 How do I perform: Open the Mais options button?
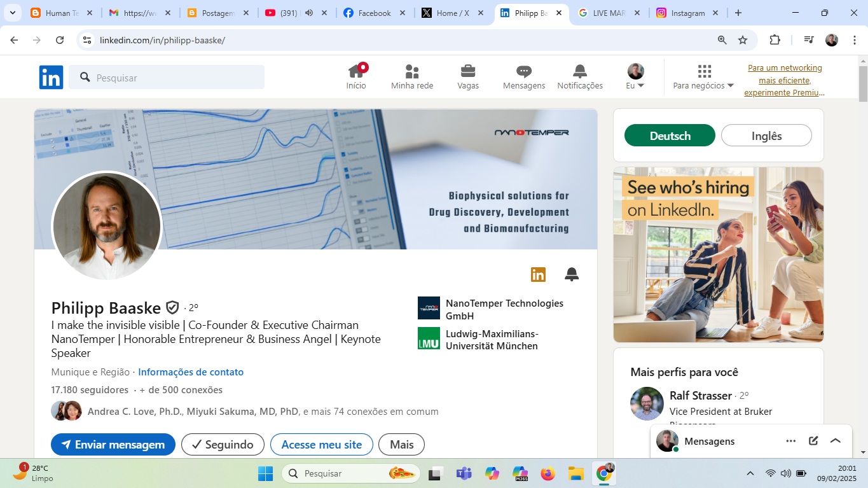(401, 445)
